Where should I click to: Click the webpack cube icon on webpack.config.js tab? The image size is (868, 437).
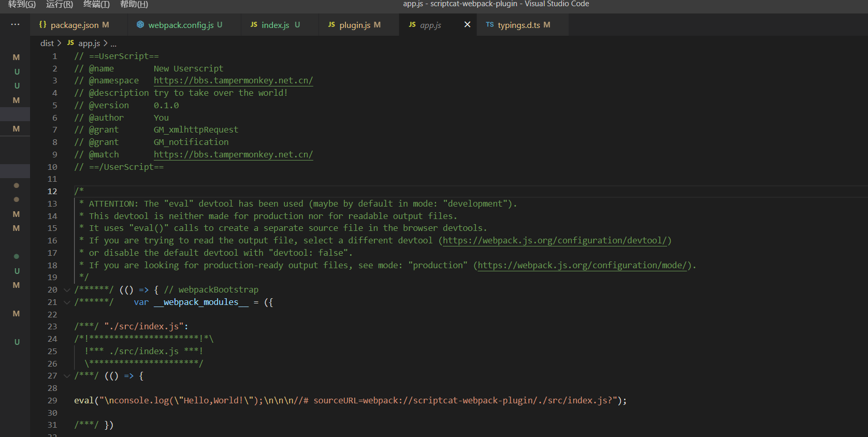(140, 24)
